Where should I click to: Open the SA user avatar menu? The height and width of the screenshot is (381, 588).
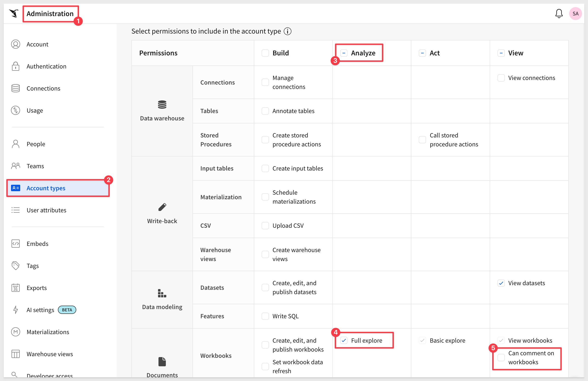575,14
